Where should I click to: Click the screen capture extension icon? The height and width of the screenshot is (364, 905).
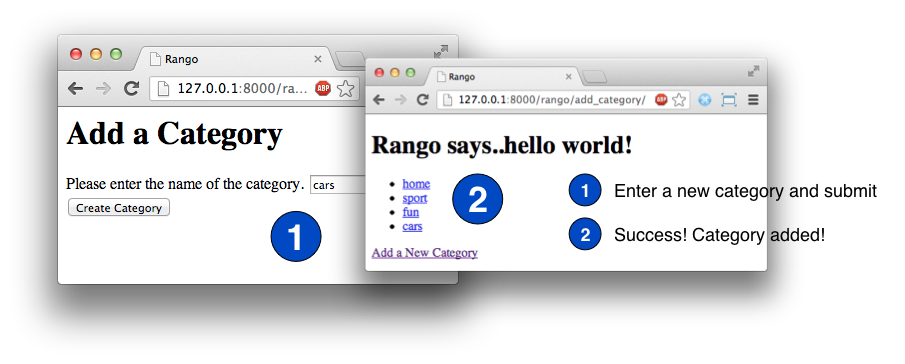[729, 100]
